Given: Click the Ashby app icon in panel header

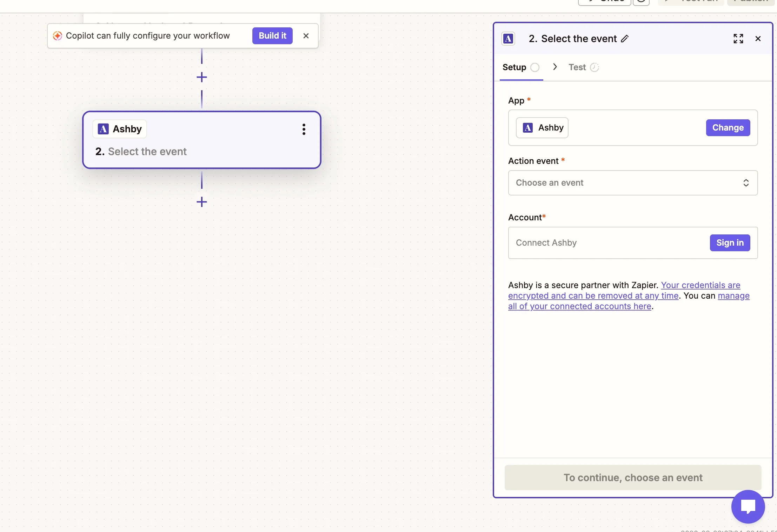Looking at the screenshot, I should coord(508,39).
